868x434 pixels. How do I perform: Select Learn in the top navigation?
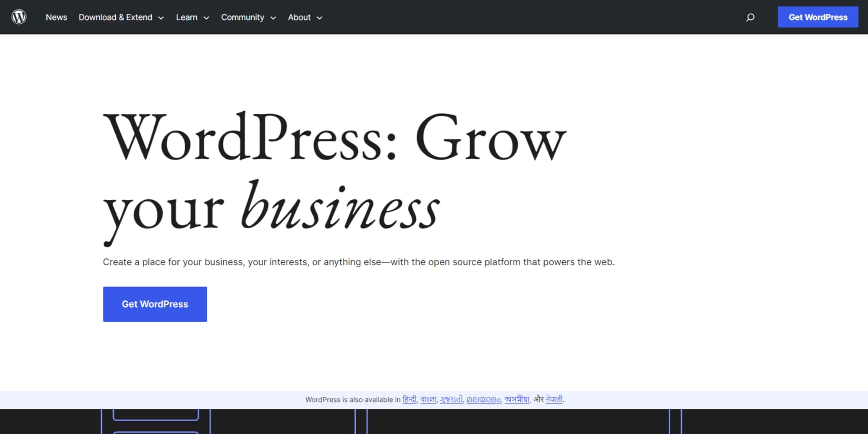pos(186,17)
